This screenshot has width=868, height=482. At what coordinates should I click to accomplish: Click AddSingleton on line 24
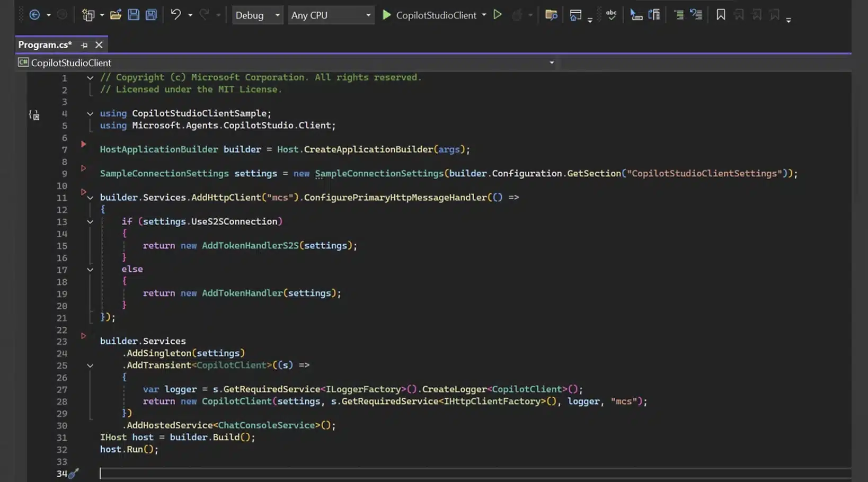coord(159,353)
